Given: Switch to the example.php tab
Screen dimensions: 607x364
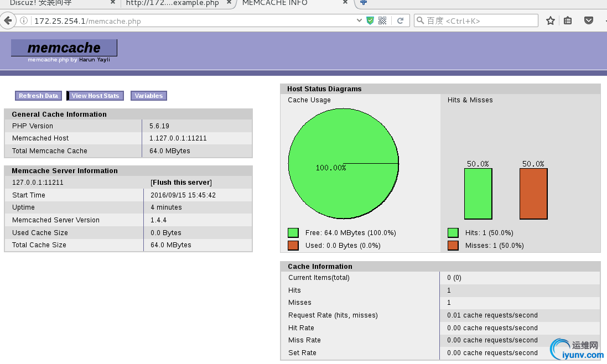Looking at the screenshot, I should [x=177, y=3].
